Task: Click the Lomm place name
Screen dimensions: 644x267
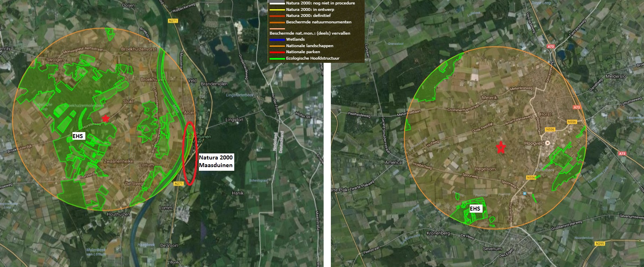Action: (166, 208)
